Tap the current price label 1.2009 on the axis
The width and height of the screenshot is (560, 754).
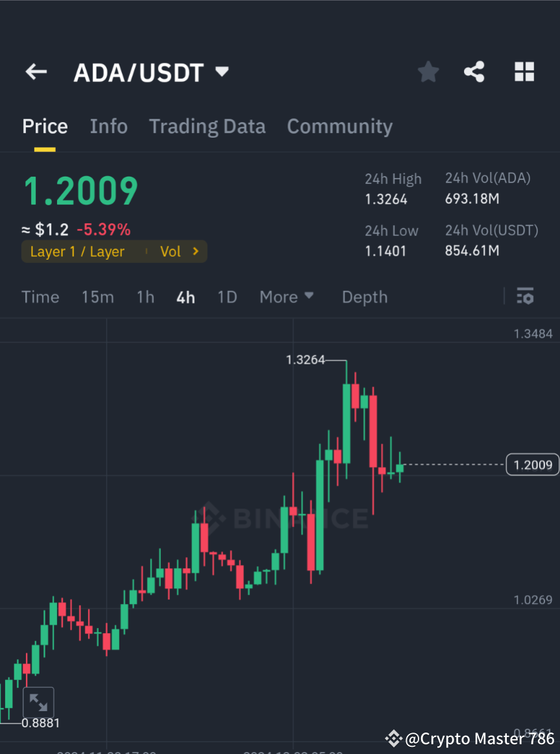tap(532, 464)
